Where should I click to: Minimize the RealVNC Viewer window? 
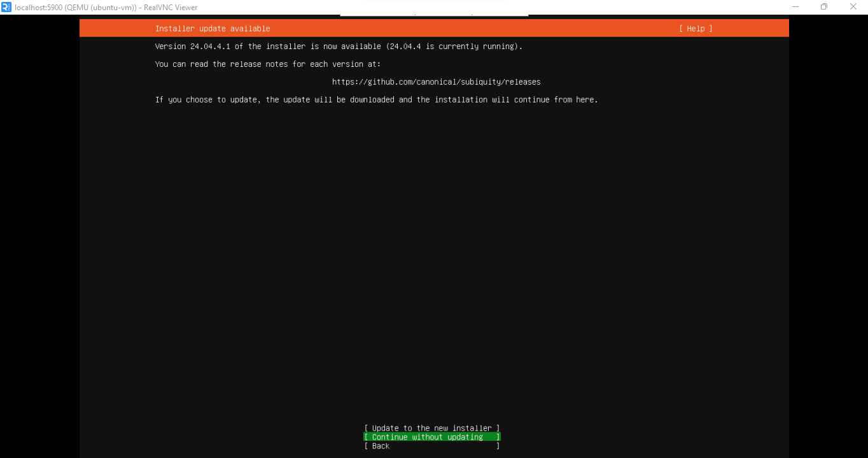795,7
